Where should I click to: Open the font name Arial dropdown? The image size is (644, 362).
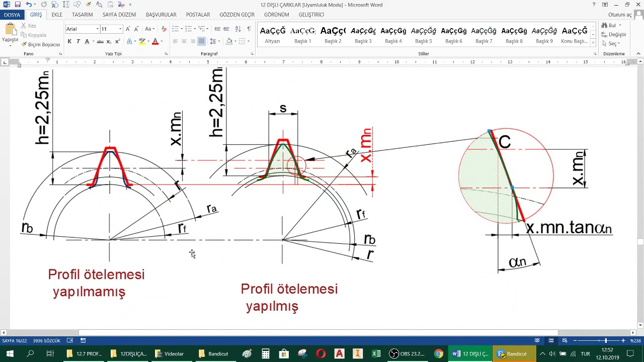(97, 29)
